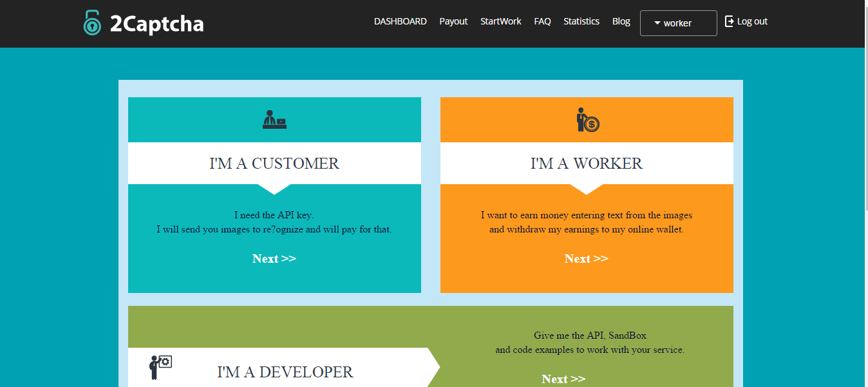The width and height of the screenshot is (868, 387).
Task: Choose the I'M A DEVELOPER banner
Action: [285, 372]
